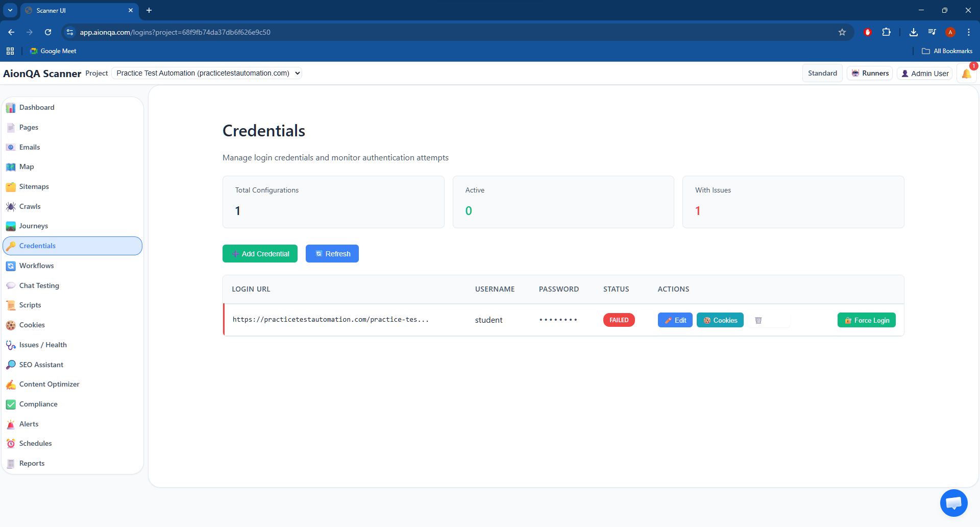Image resolution: width=980 pixels, height=527 pixels.
Task: Open browser downloads icon
Action: pos(914,32)
